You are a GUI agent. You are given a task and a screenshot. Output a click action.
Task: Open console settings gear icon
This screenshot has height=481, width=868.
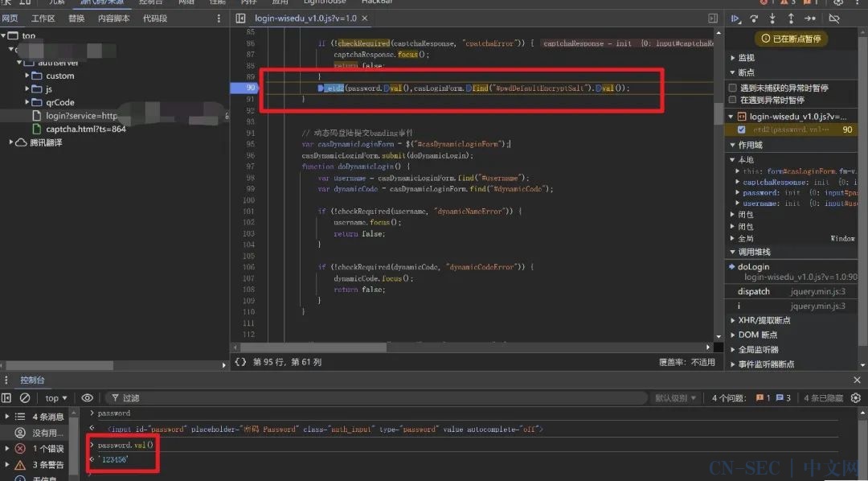coord(856,398)
